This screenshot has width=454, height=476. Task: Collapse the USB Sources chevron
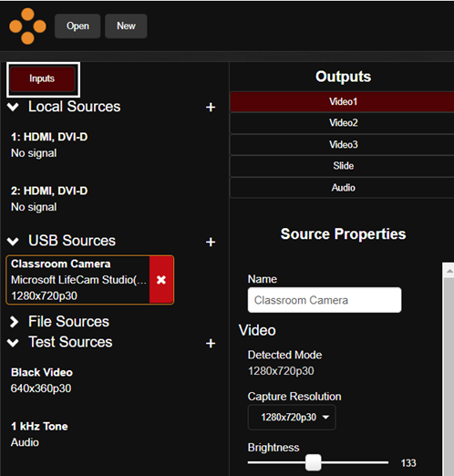(x=13, y=242)
